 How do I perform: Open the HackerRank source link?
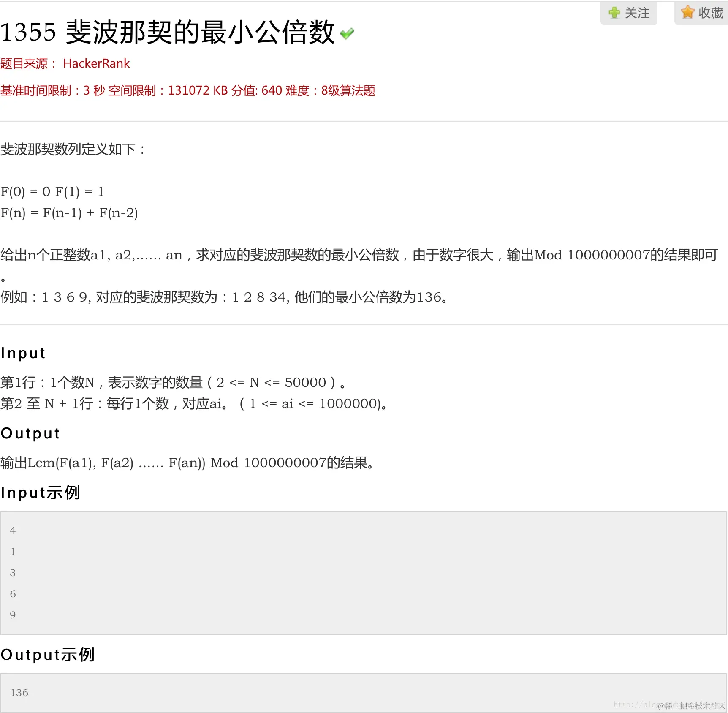pos(96,63)
